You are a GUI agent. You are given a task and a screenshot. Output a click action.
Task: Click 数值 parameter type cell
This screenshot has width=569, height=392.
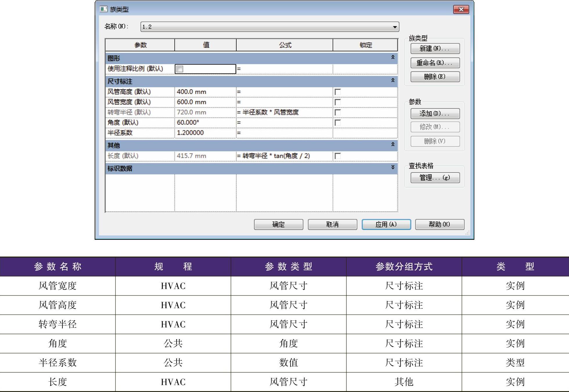click(x=289, y=363)
